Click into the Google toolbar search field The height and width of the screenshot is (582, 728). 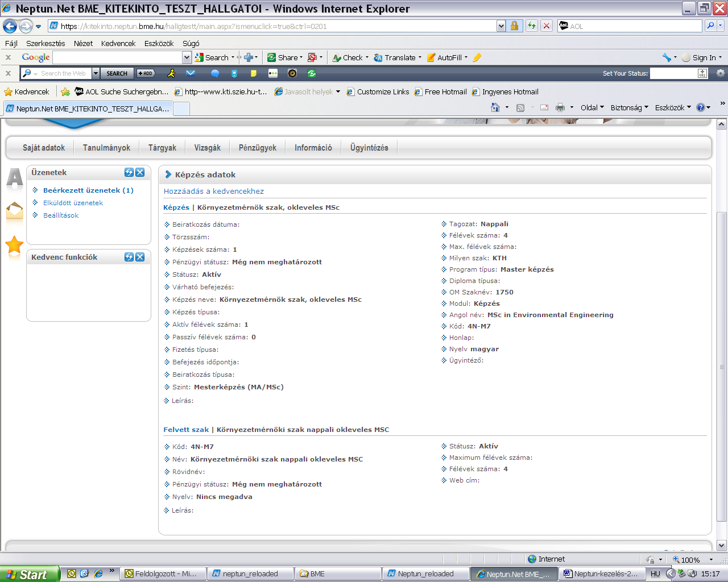pyautogui.click(x=117, y=57)
